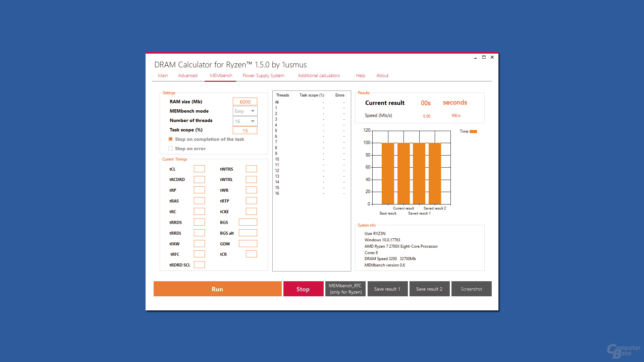Switch to the Advanced tab

[x=187, y=76]
